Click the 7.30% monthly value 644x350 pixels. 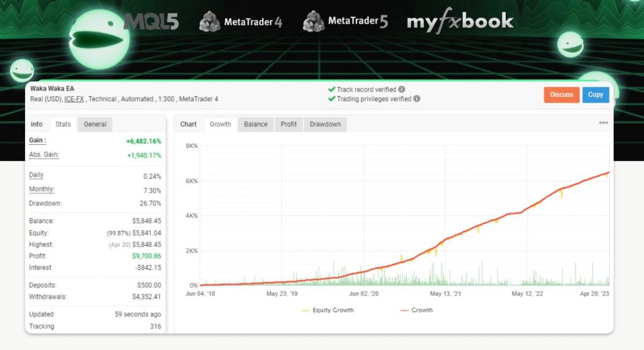click(x=152, y=191)
